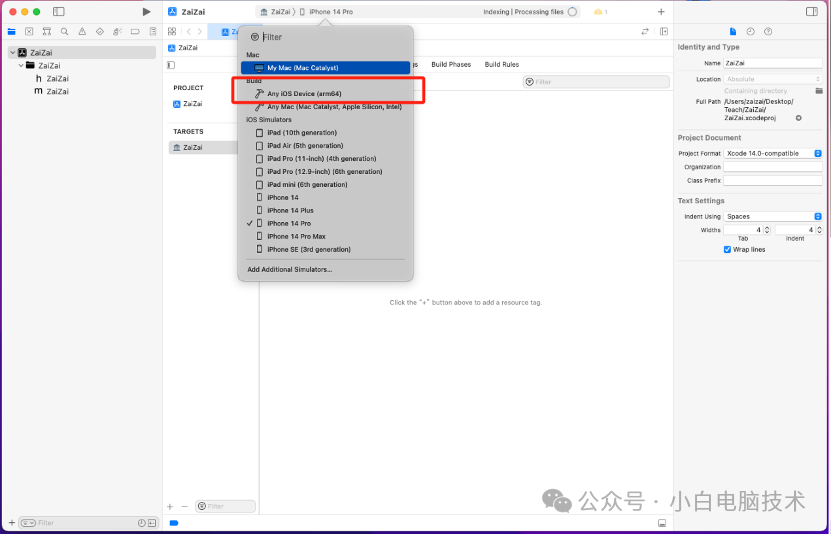
Task: Choose iPad Air (5th generation) simulator
Action: 325,145
